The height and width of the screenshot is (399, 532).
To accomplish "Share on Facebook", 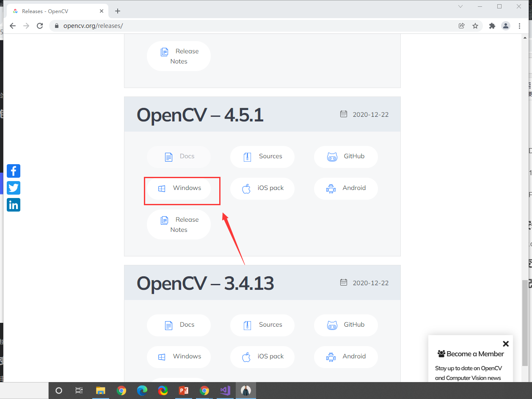I will (x=14, y=171).
